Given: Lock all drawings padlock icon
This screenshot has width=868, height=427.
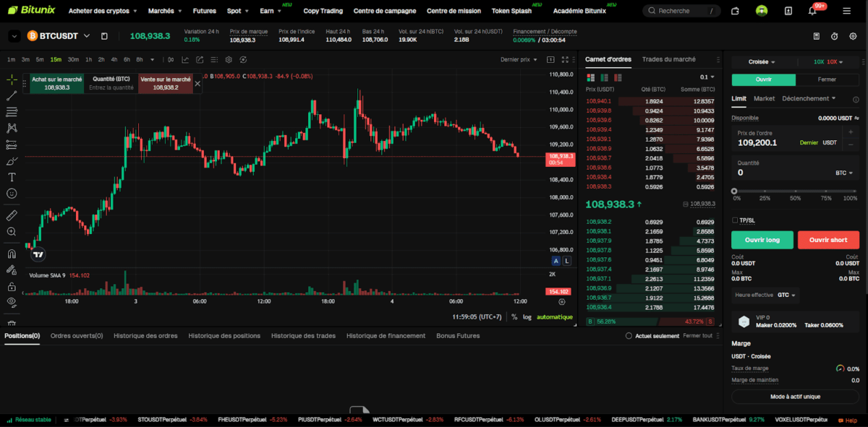Looking at the screenshot, I should click(12, 286).
